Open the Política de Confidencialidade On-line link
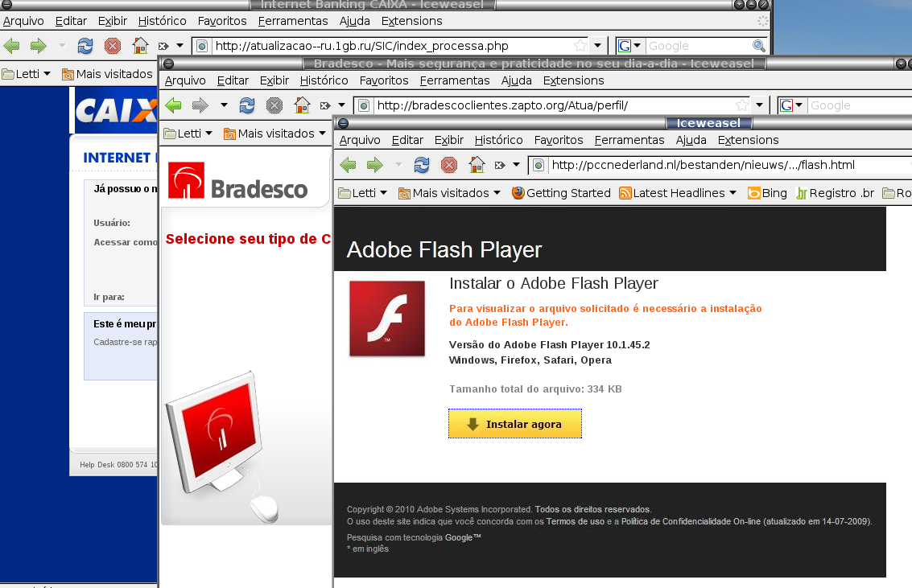912x588 pixels. tap(691, 522)
